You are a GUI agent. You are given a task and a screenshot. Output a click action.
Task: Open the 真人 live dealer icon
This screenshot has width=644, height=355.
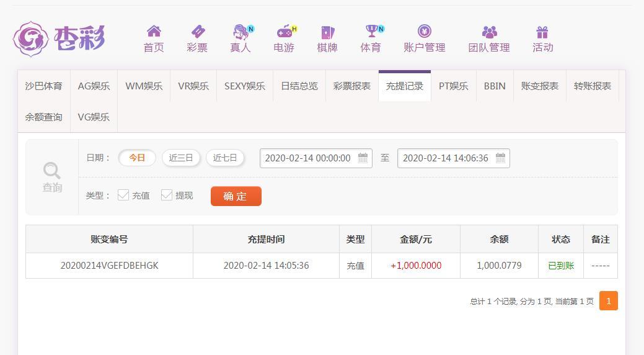coord(241,31)
